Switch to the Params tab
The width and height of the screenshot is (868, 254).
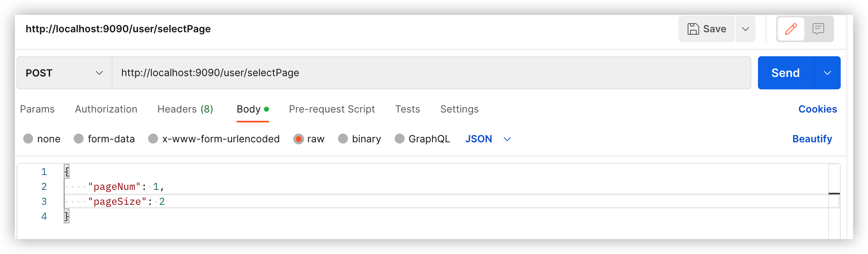pyautogui.click(x=37, y=109)
